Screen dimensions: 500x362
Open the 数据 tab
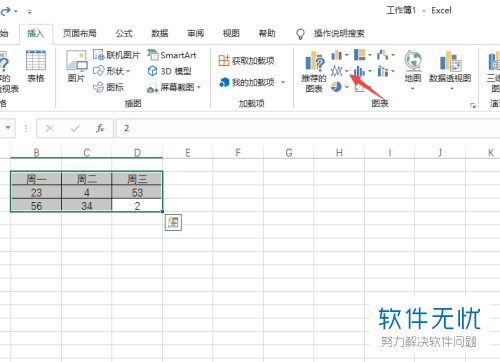pos(160,33)
